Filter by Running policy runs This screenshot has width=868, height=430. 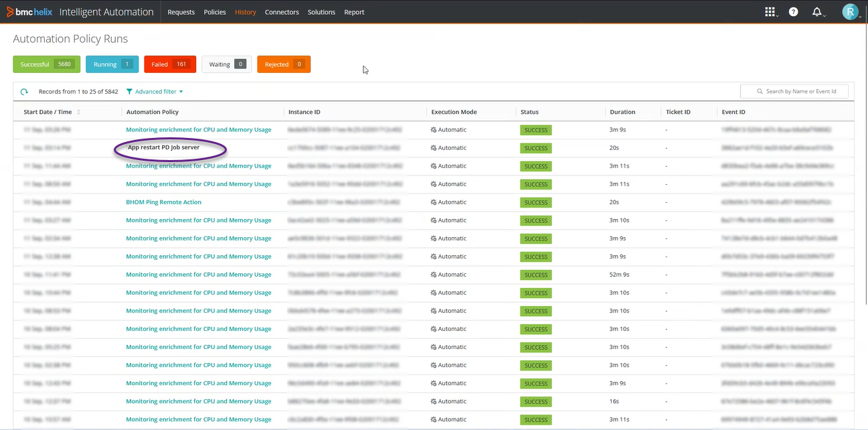pyautogui.click(x=112, y=64)
